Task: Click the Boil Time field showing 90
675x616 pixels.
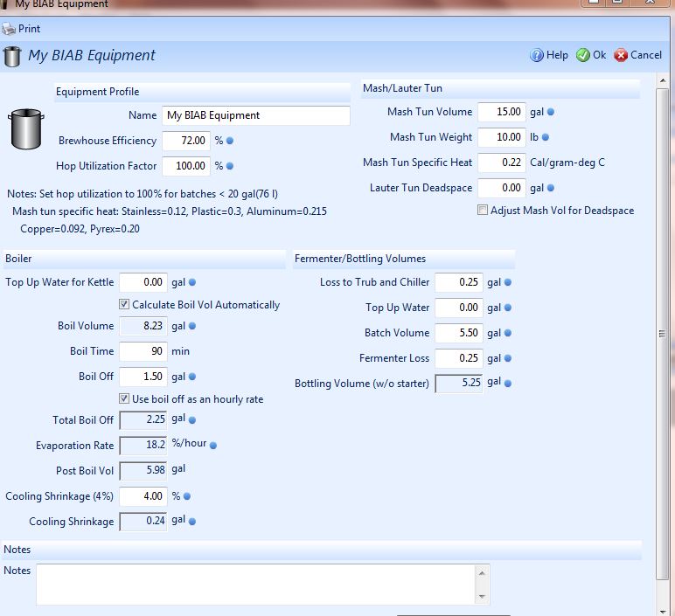Action: 143,351
